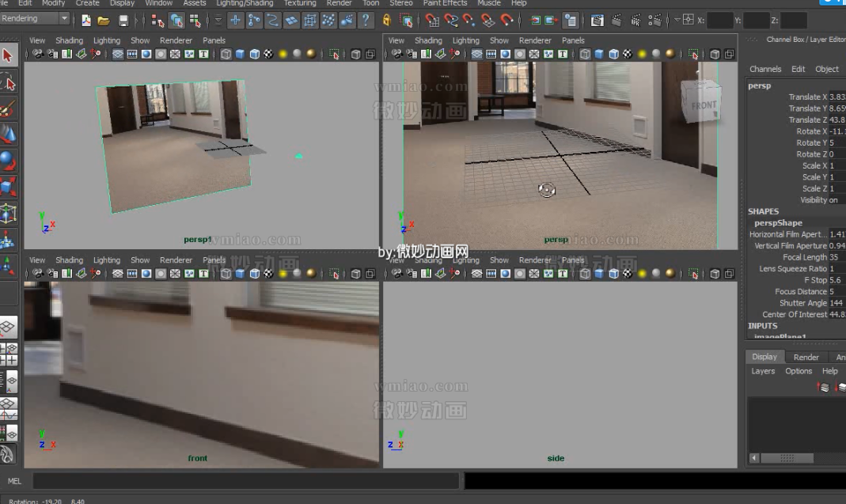This screenshot has height=504, width=846.
Task: Open Panels menu in the persp viewport
Action: coord(573,40)
